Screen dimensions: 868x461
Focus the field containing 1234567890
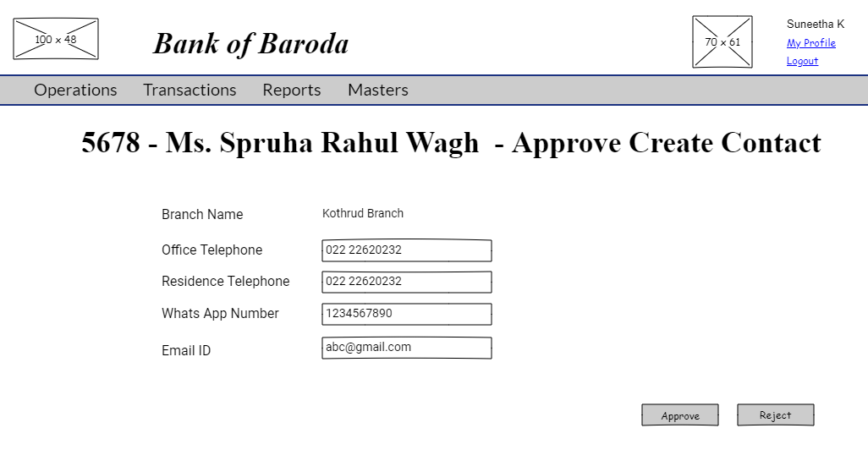pos(406,314)
